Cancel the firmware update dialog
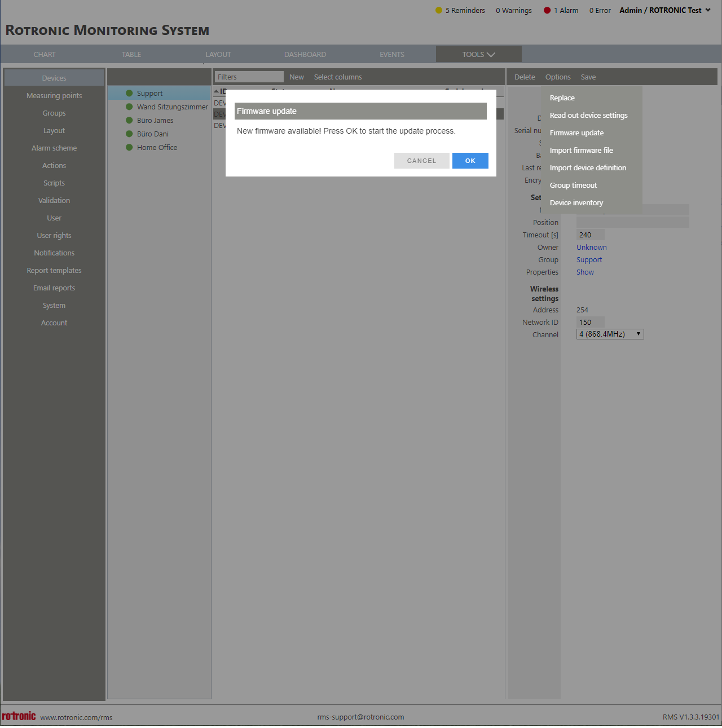The image size is (722, 728). click(x=421, y=161)
